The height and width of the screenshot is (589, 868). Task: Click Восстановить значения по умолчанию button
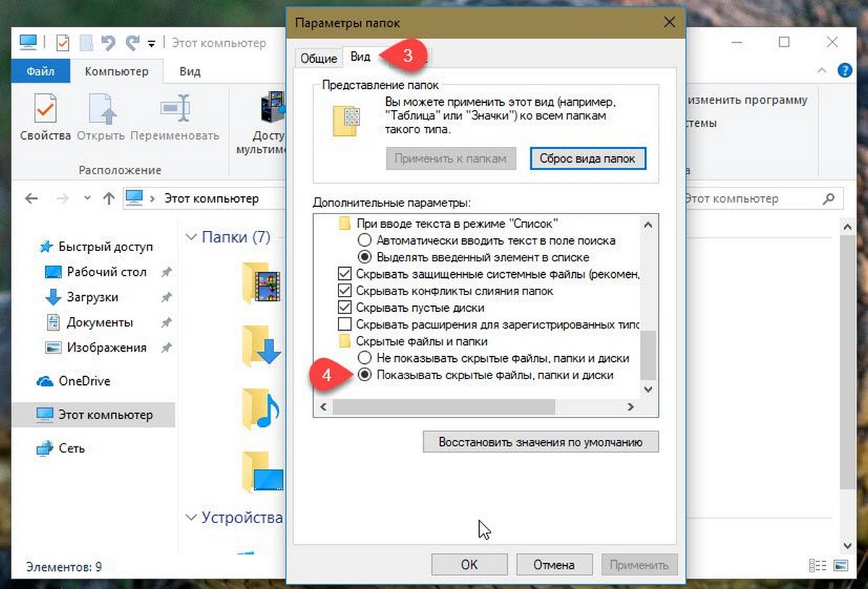[x=541, y=441]
